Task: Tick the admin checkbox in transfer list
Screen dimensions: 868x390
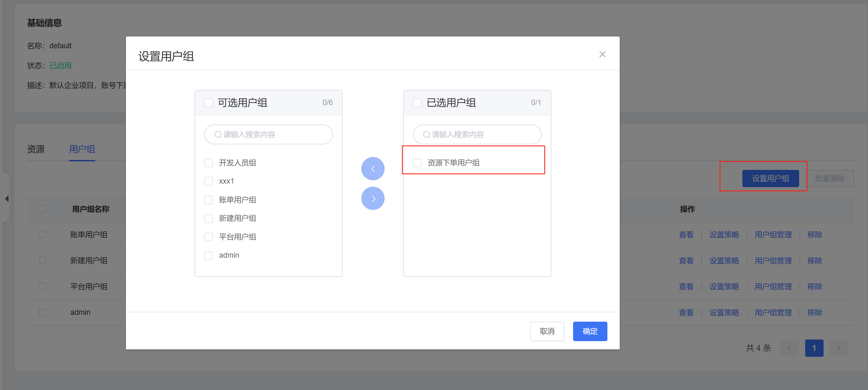Action: [x=208, y=256]
